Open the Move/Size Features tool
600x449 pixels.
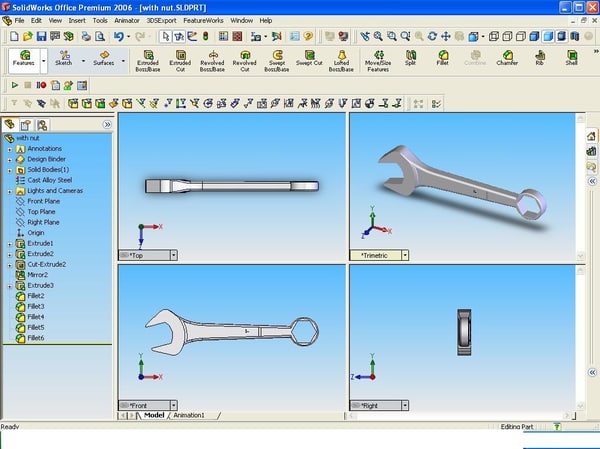click(378, 61)
